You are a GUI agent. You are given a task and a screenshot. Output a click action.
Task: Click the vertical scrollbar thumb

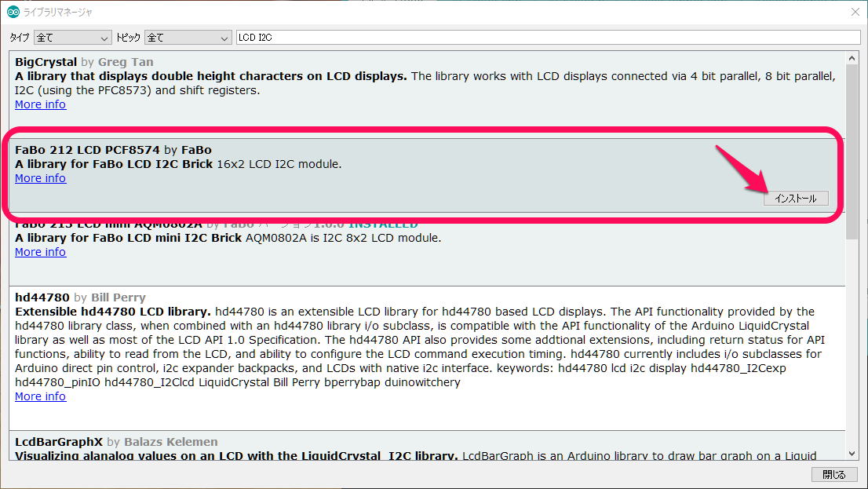(852, 149)
